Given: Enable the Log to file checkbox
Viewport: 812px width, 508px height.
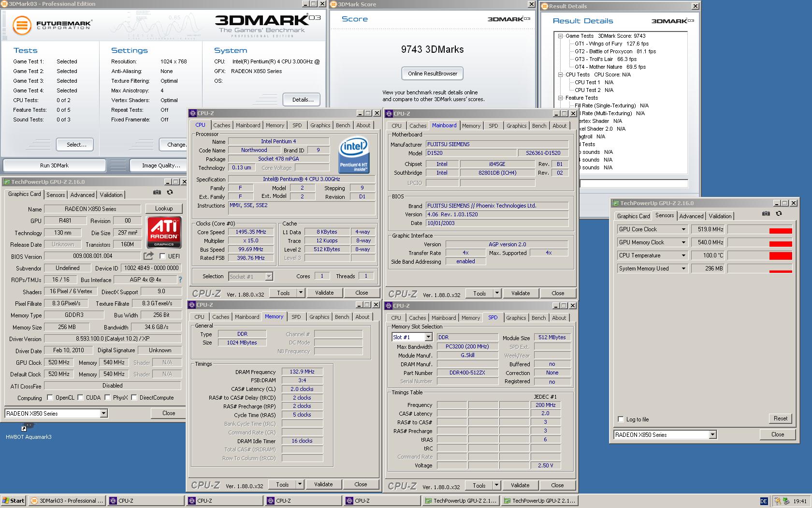Looking at the screenshot, I should point(621,419).
